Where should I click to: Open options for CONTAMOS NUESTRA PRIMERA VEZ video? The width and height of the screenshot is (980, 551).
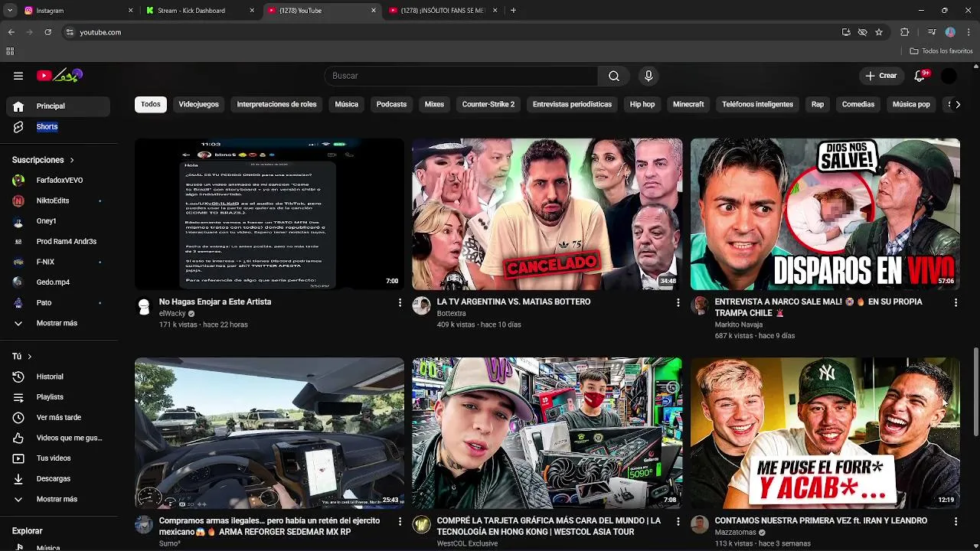tap(955, 522)
